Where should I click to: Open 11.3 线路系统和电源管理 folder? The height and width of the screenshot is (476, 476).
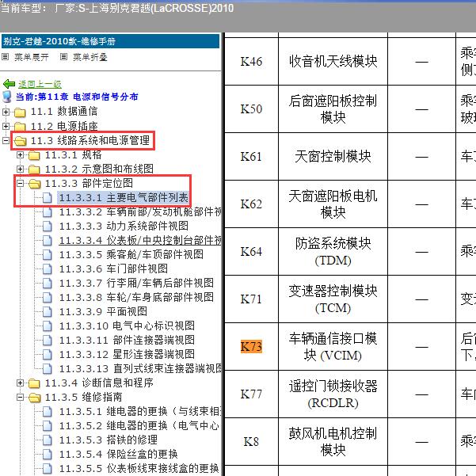tap(90, 140)
